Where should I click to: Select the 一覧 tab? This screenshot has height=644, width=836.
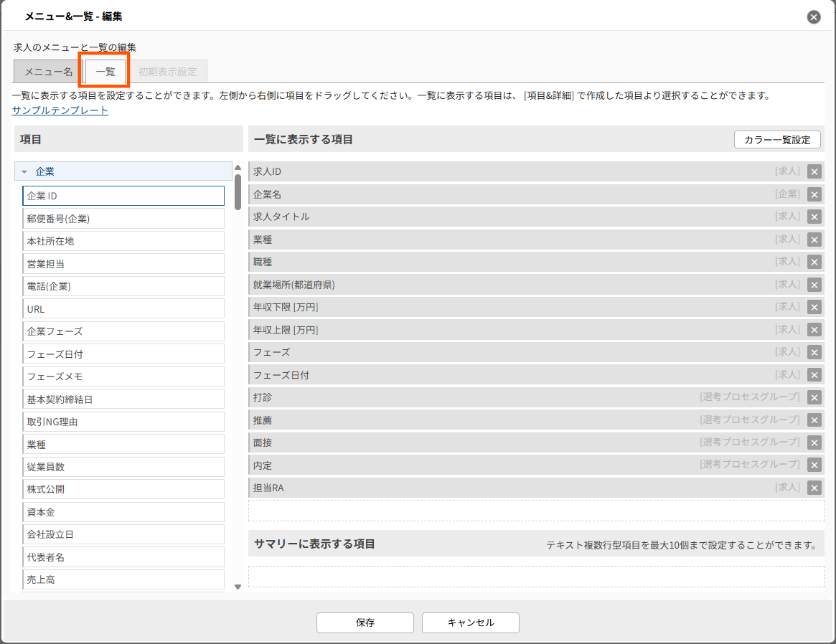(105, 72)
